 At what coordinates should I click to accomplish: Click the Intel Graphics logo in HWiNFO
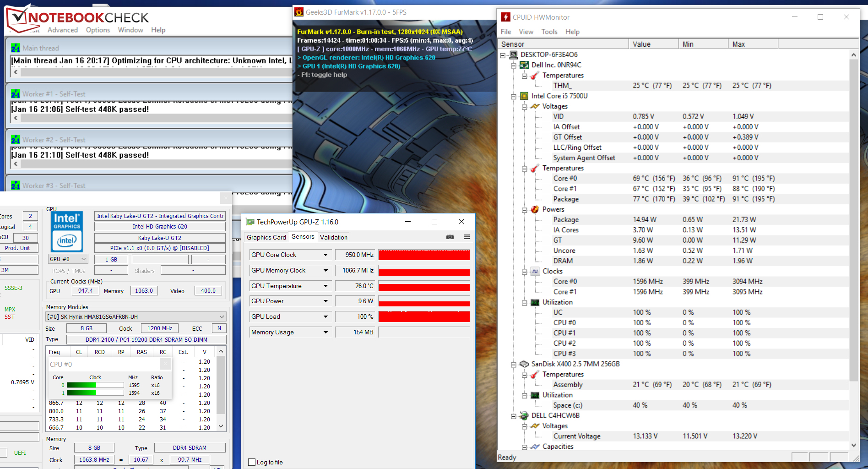click(67, 232)
